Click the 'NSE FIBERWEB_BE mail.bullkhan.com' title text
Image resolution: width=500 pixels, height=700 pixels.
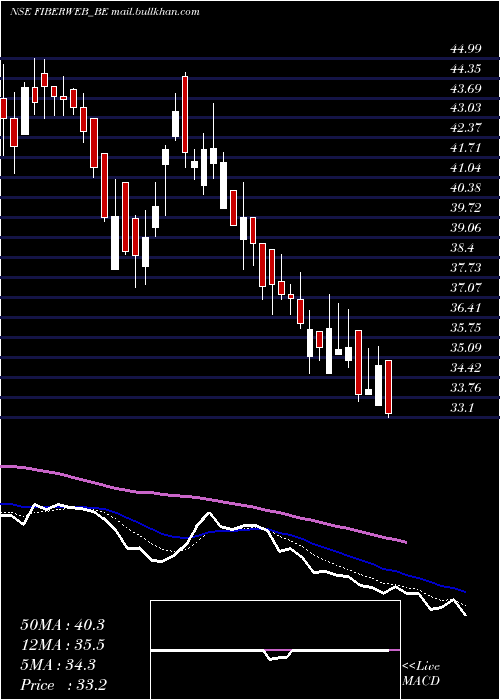click(x=104, y=12)
